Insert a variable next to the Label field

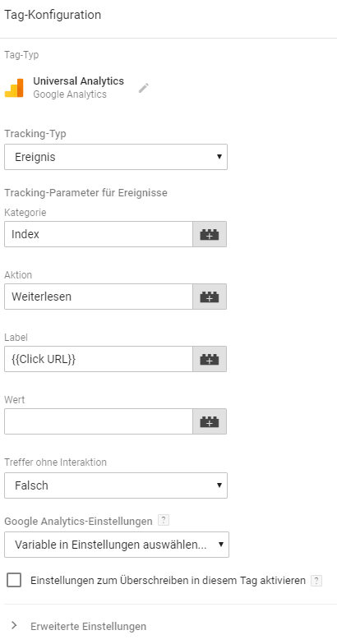[210, 359]
